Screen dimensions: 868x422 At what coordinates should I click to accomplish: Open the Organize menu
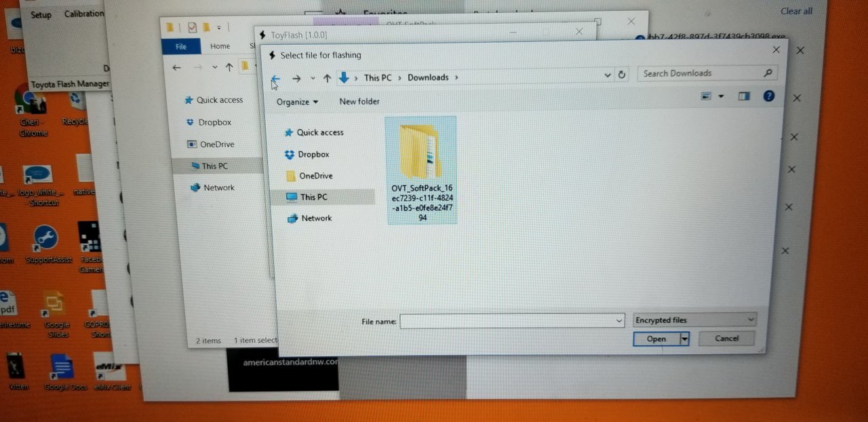click(x=298, y=102)
